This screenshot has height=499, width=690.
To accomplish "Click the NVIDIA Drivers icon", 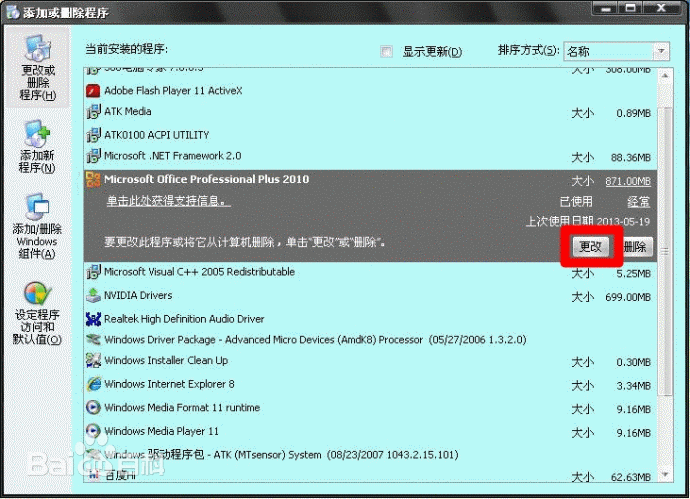I will tap(93, 295).
